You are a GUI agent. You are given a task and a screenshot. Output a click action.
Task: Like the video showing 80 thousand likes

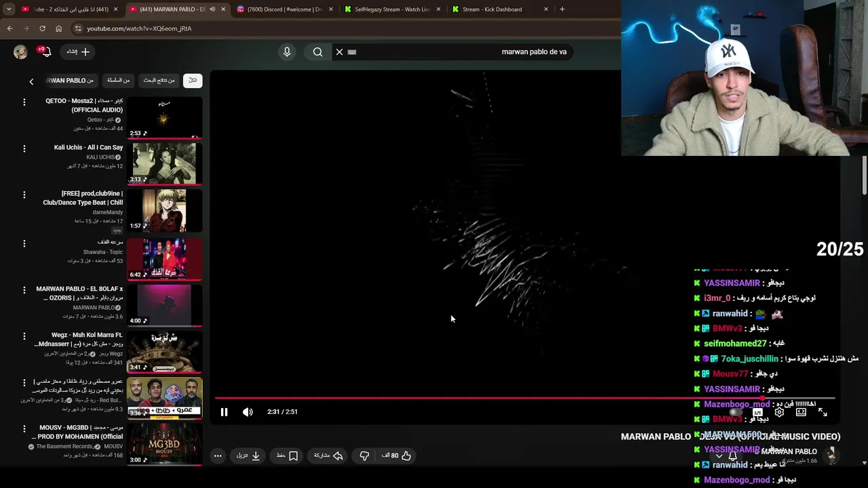tap(397, 455)
